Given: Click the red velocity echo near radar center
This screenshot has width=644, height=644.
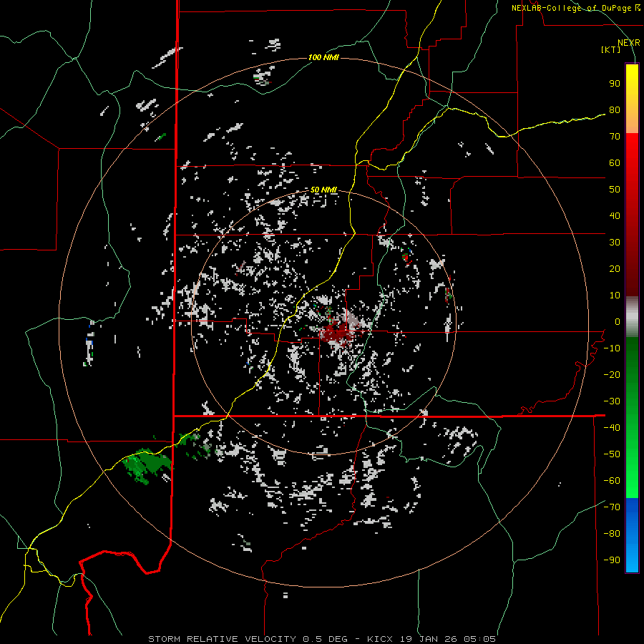Looking at the screenshot, I should (337, 332).
